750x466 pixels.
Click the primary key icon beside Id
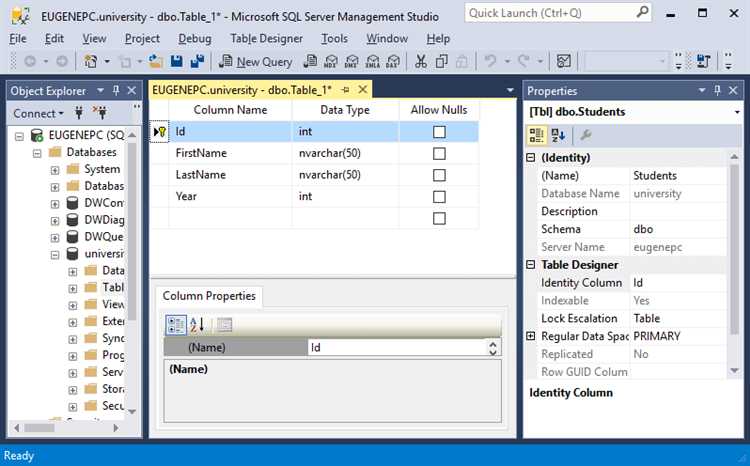[160, 132]
